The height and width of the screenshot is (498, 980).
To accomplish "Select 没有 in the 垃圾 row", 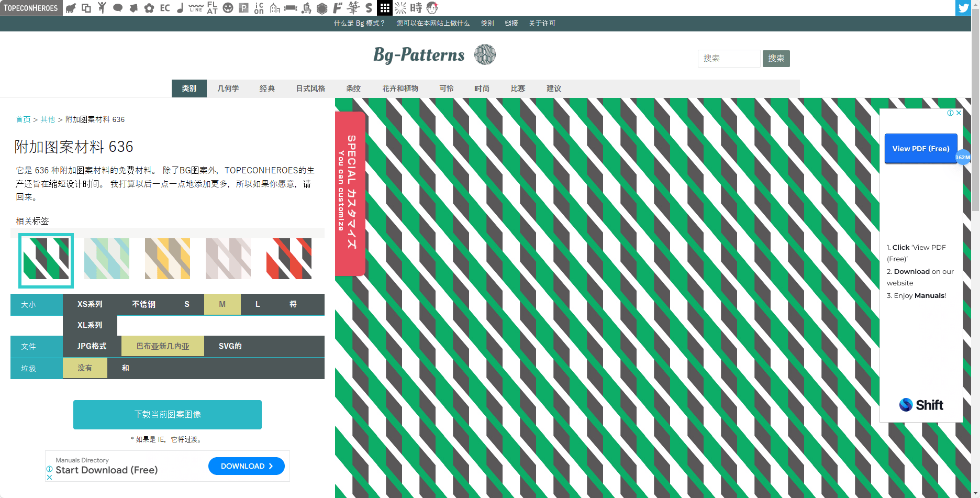I will (85, 368).
